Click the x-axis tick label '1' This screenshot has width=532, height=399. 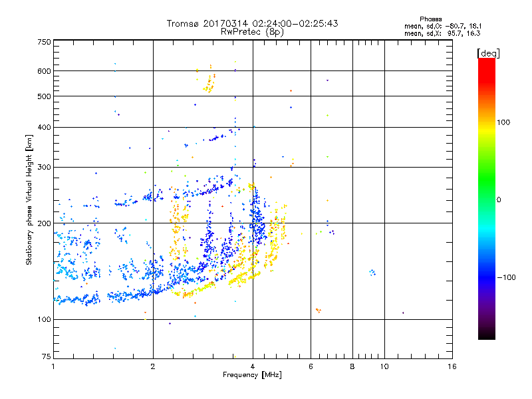[x=53, y=366]
